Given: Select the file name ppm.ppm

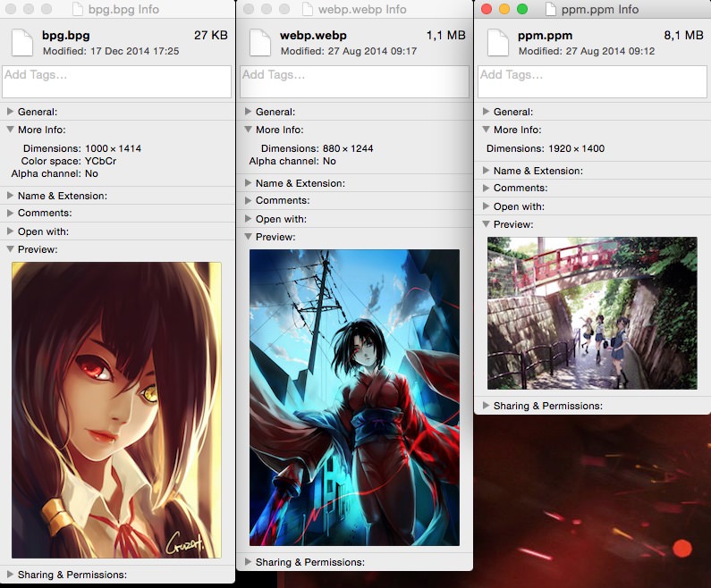Looking at the screenshot, I should [545, 36].
